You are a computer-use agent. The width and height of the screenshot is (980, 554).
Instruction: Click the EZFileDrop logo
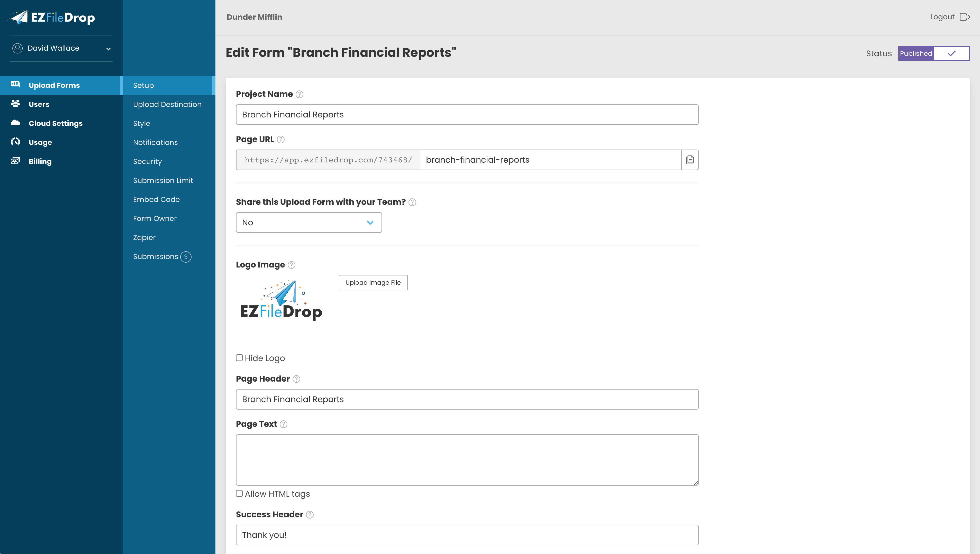click(53, 17)
